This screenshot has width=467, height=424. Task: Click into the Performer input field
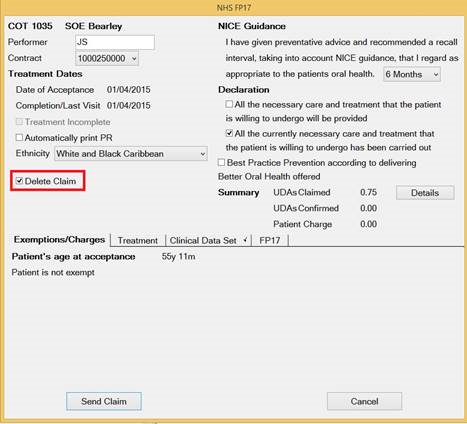click(x=115, y=42)
